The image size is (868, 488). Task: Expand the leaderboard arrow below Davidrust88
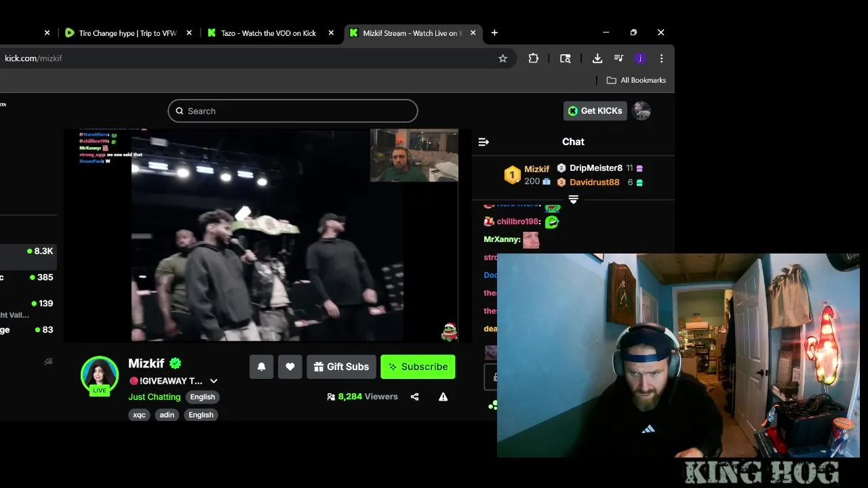(573, 199)
